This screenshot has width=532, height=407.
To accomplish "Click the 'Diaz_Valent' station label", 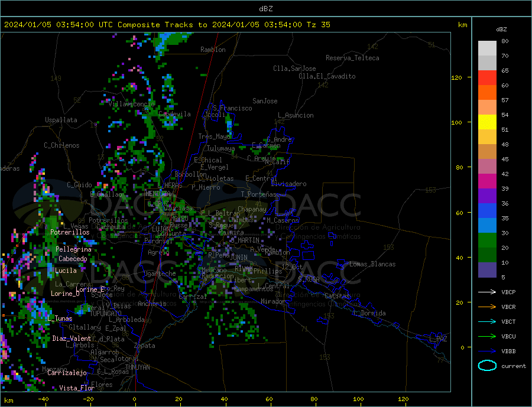I will [x=72, y=338].
